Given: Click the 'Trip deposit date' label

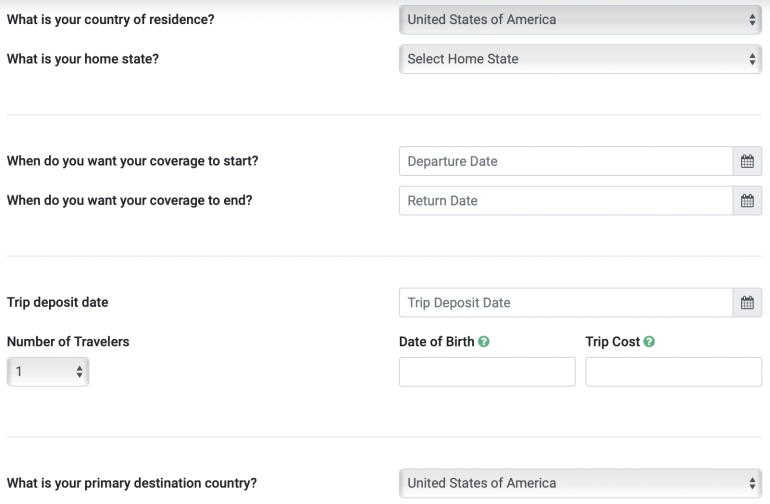Looking at the screenshot, I should pos(57,302).
